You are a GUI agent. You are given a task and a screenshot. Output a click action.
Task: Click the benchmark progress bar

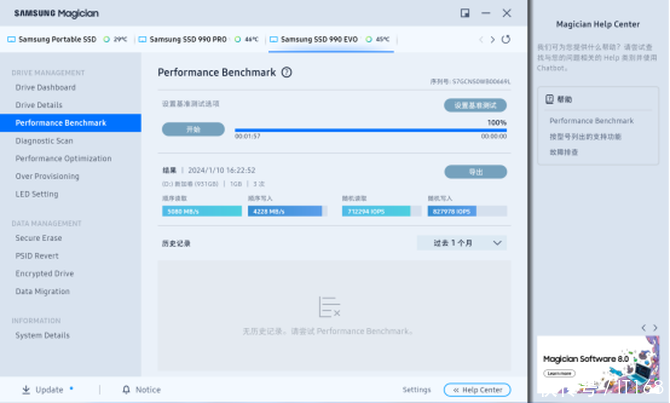[370, 130]
